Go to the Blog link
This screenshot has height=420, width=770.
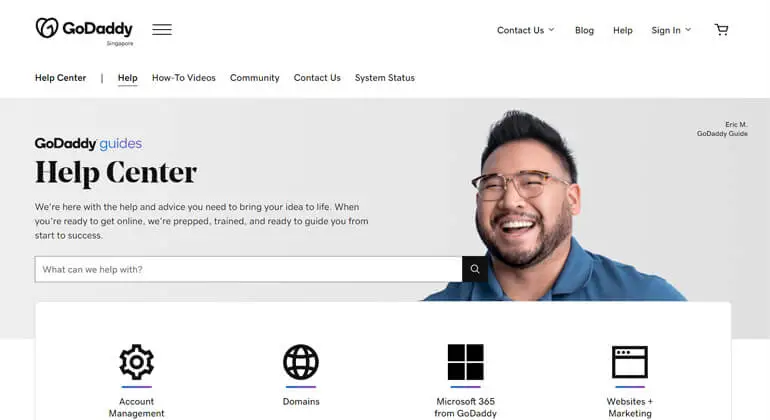[x=584, y=30]
